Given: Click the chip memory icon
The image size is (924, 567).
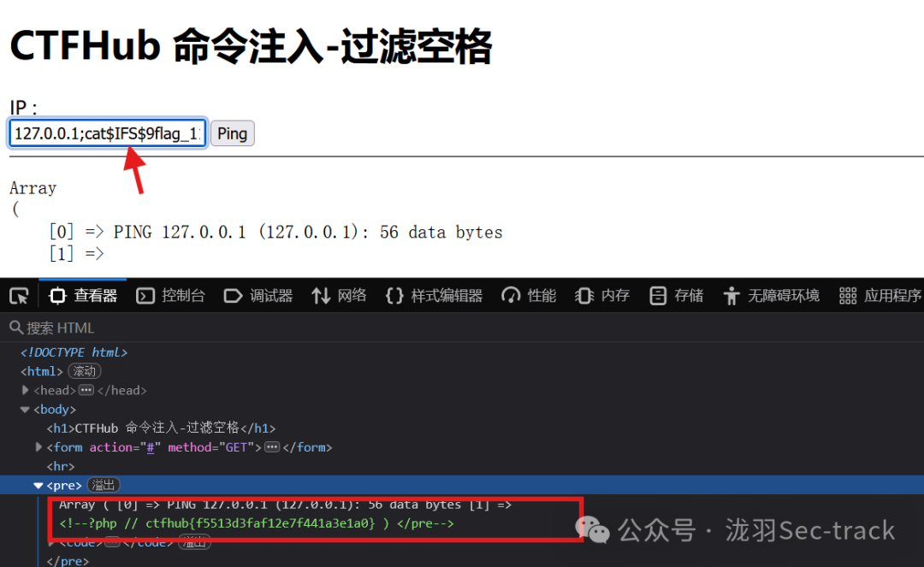Looking at the screenshot, I should [584, 296].
